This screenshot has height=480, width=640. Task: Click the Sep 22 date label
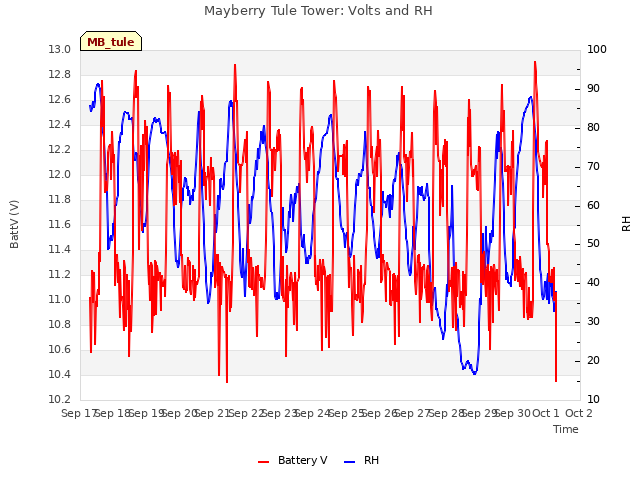coord(246,413)
